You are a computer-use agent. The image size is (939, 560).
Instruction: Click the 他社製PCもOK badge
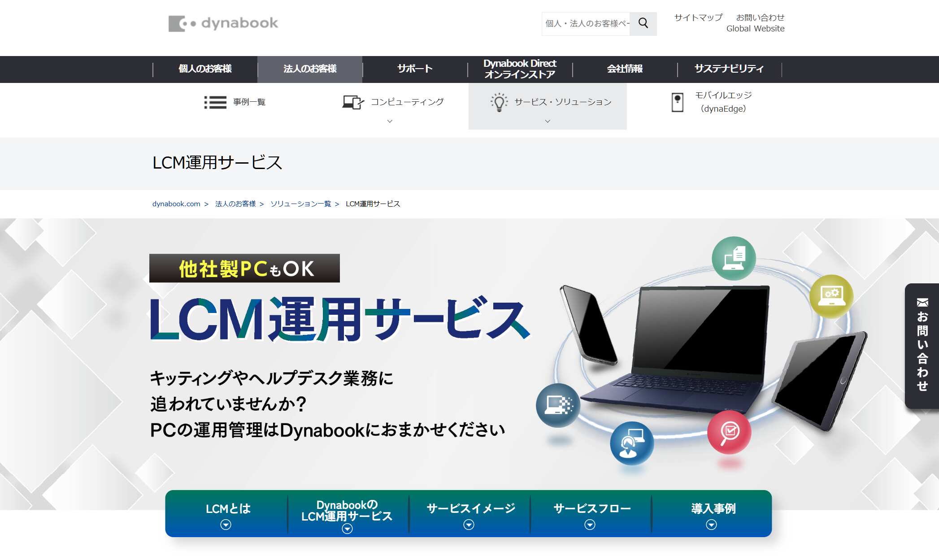coord(244,268)
